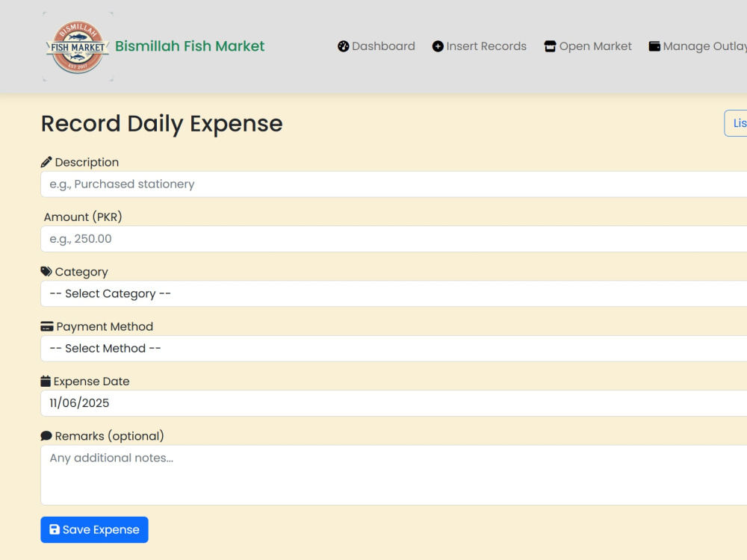Open the Manage Outlay menu

pos(698,46)
